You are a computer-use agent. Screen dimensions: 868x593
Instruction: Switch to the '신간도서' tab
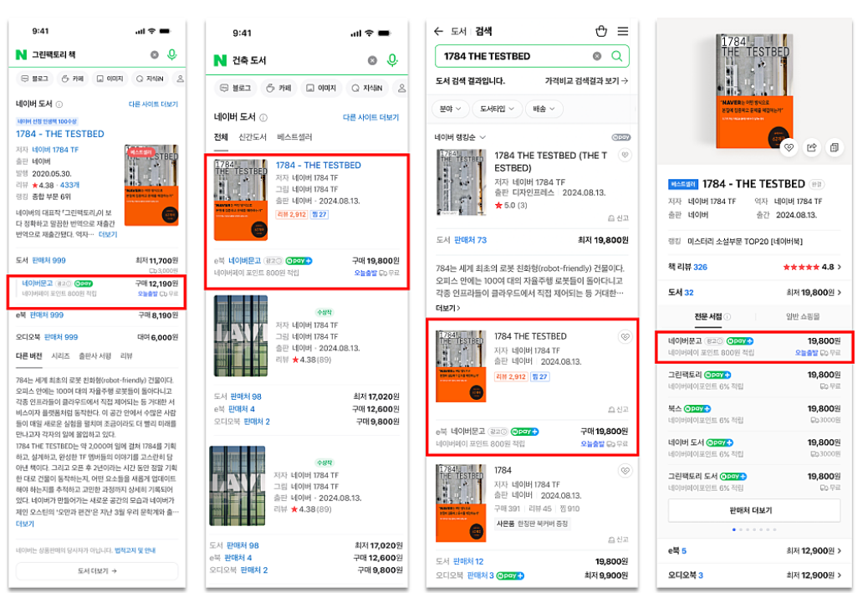(253, 137)
